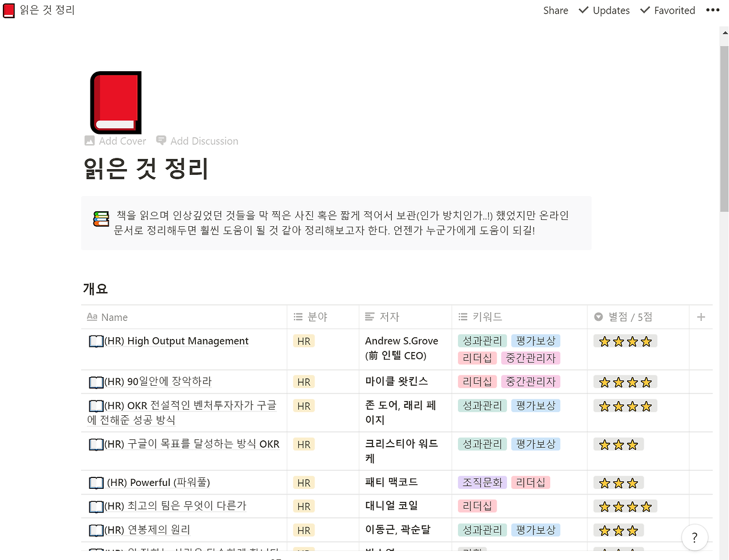Click the callout description text block
The height and width of the screenshot is (560, 729).
point(341,223)
